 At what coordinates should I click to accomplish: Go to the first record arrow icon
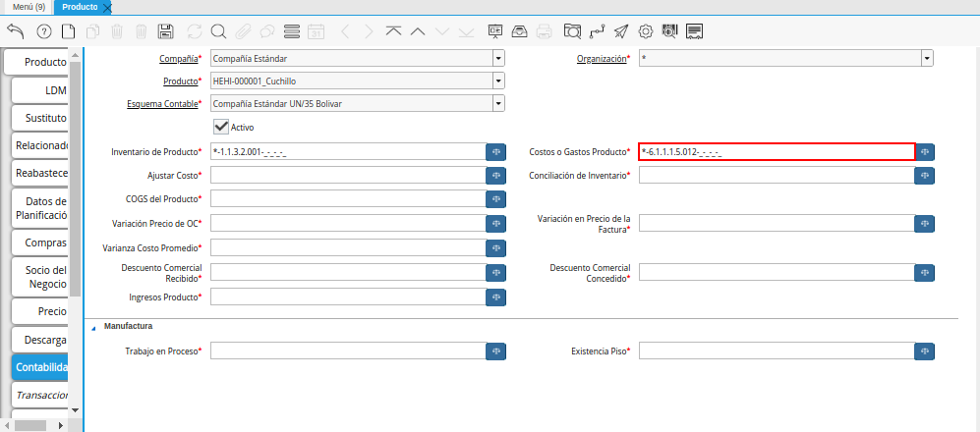(393, 30)
